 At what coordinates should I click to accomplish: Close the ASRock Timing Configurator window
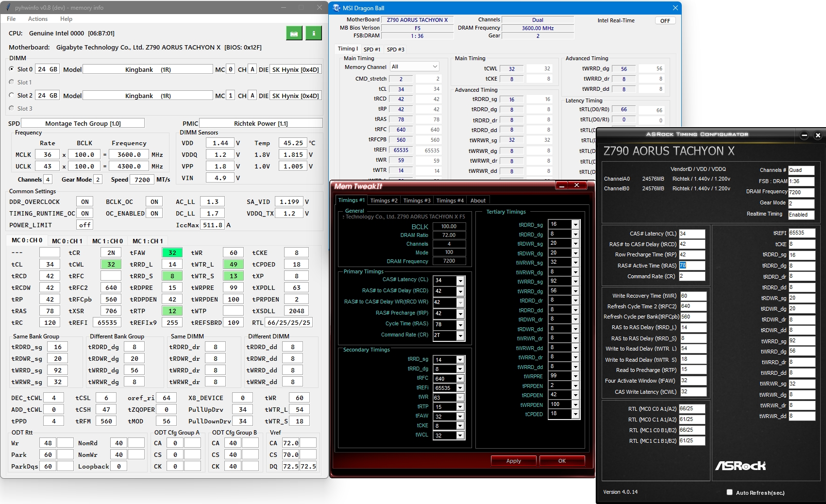point(818,135)
